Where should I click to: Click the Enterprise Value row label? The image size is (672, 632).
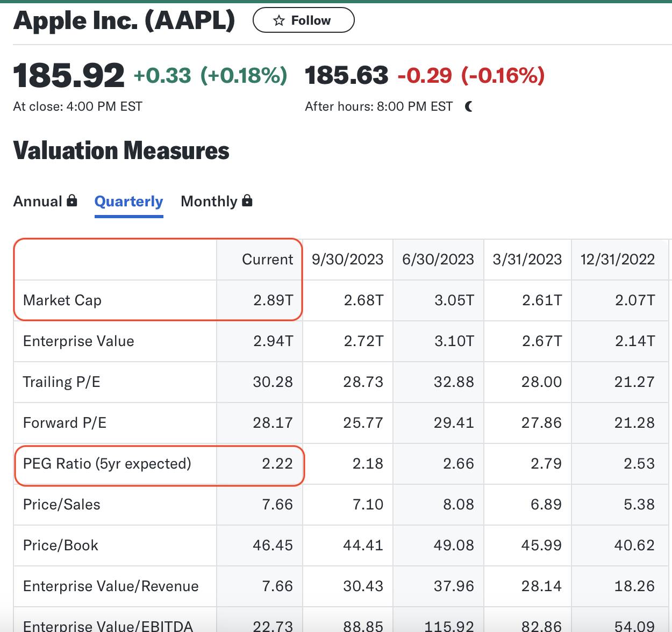78,341
